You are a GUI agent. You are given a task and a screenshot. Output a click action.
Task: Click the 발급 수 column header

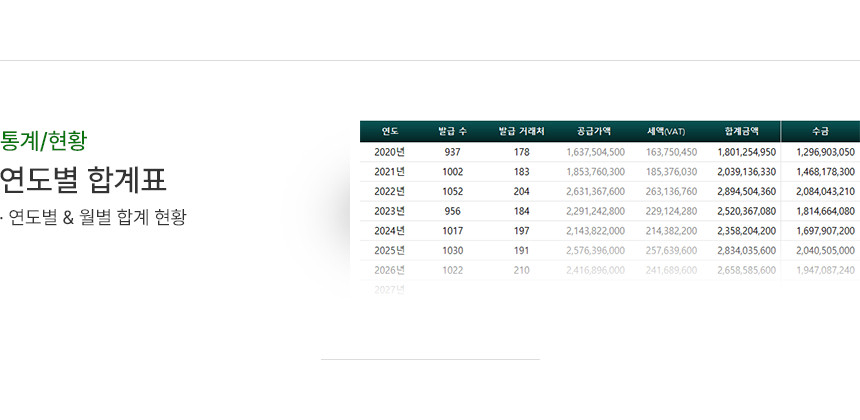452,131
